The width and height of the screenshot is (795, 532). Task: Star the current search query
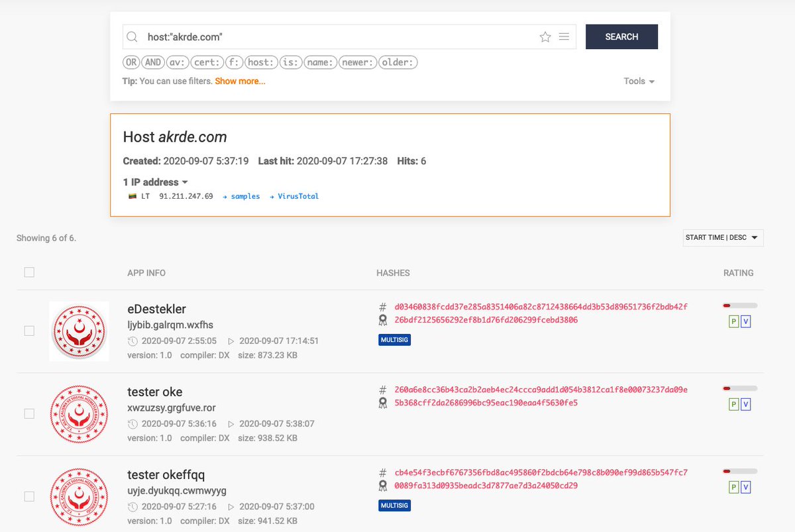tap(545, 37)
